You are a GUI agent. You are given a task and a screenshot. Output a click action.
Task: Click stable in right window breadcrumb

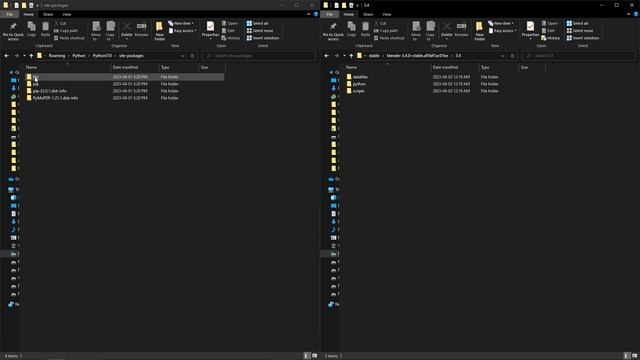click(374, 56)
